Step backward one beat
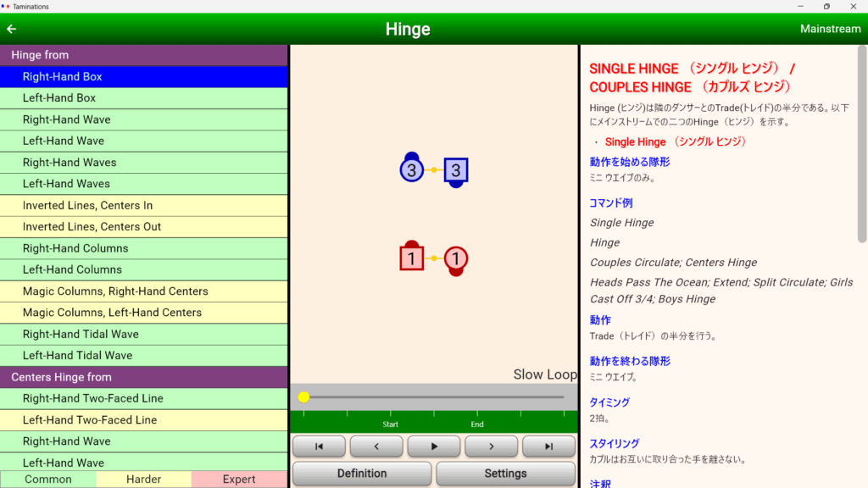The height and width of the screenshot is (488, 868). point(376,446)
